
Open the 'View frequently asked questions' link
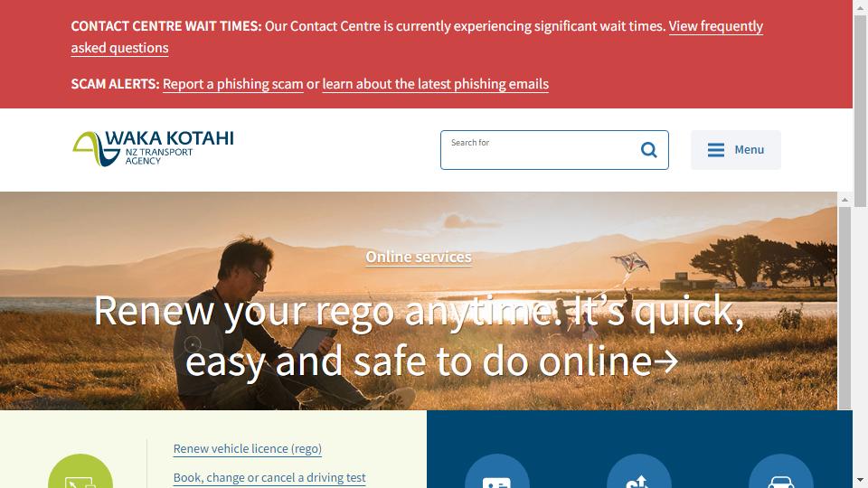click(x=417, y=36)
